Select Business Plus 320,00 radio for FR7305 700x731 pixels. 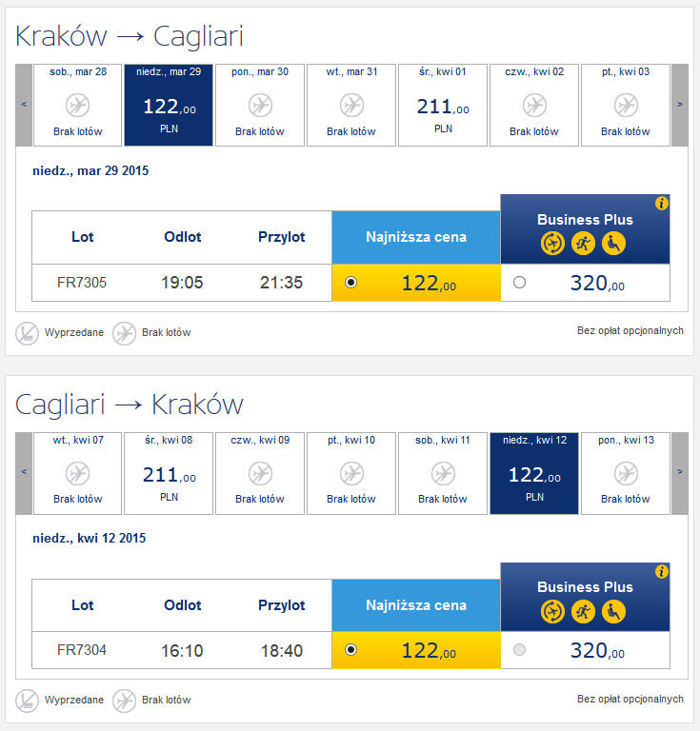519,283
